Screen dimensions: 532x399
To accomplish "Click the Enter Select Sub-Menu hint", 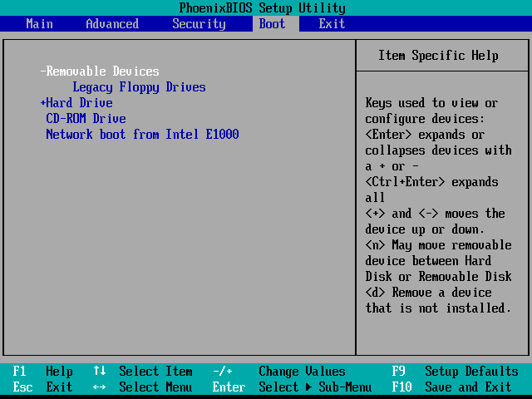I will point(292,387).
